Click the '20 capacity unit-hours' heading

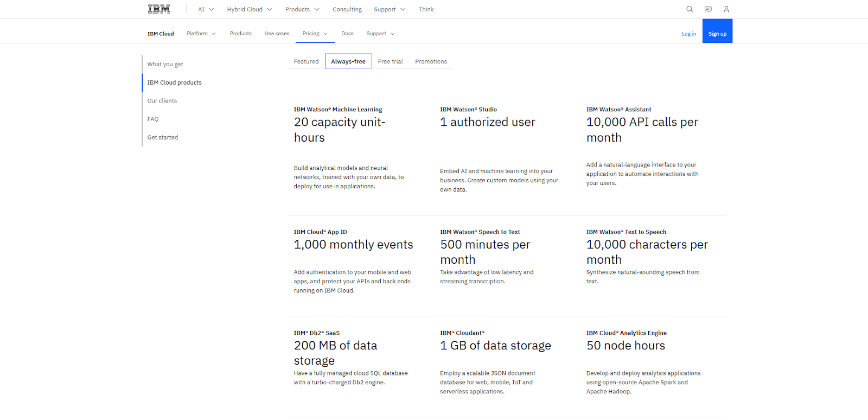340,130
